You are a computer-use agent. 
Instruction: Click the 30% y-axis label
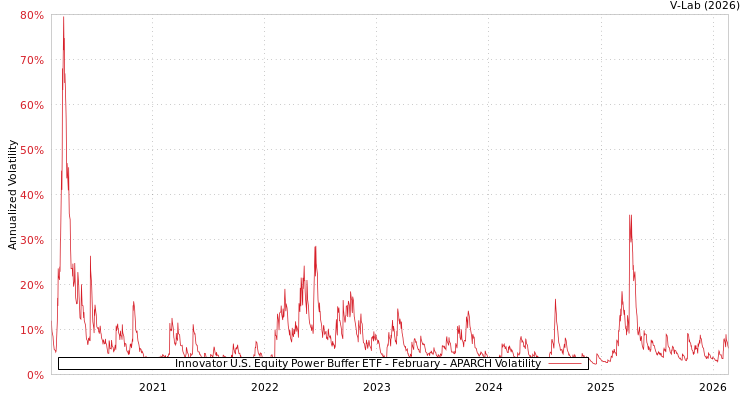32,240
